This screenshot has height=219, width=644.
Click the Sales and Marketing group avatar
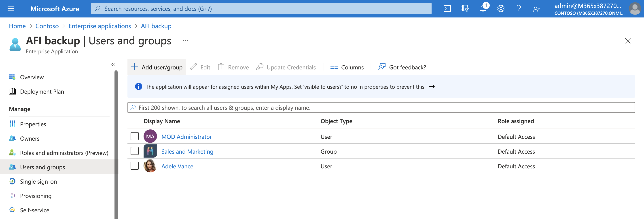[x=150, y=151]
